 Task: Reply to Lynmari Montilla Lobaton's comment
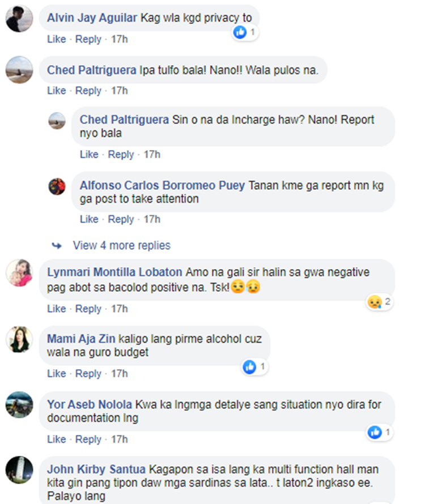(88, 309)
